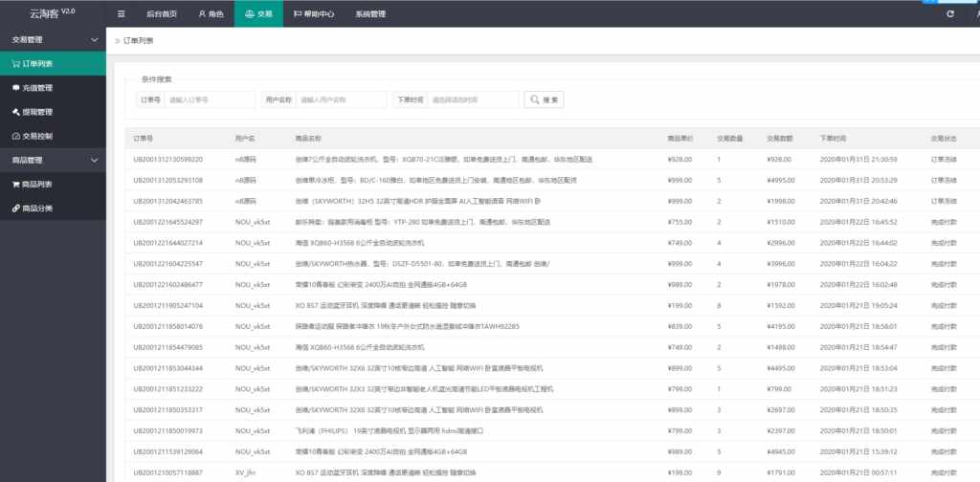Viewport: 980px width, 482px height.
Task: Click the cart icon beside 商品列表
Action: pyautogui.click(x=15, y=185)
